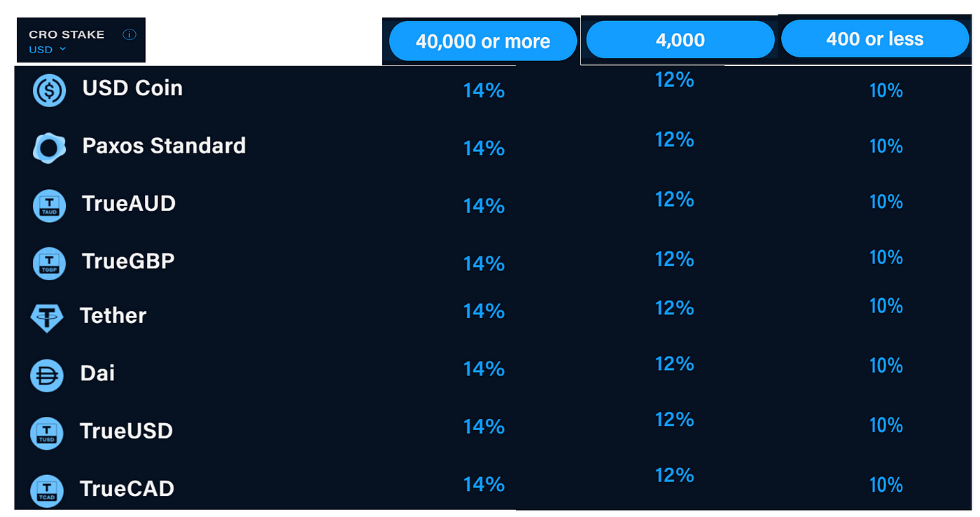980x517 pixels.
Task: Click the Dai coin icon
Action: click(47, 375)
